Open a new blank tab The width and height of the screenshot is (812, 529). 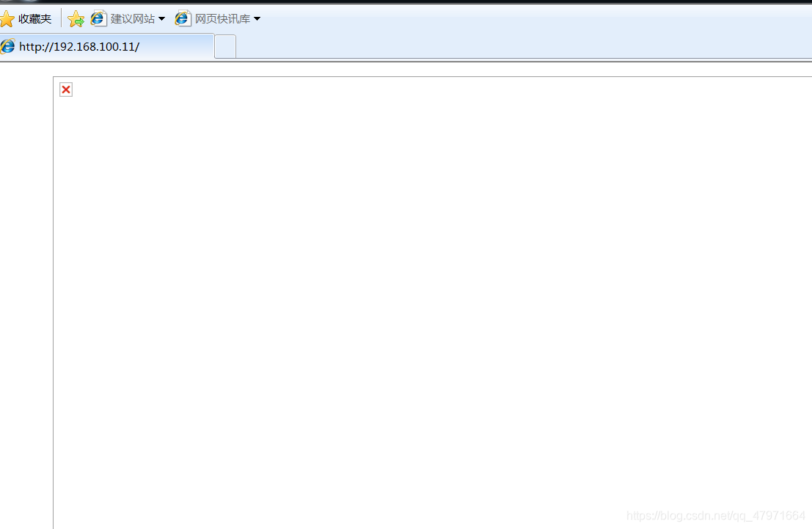pos(225,47)
